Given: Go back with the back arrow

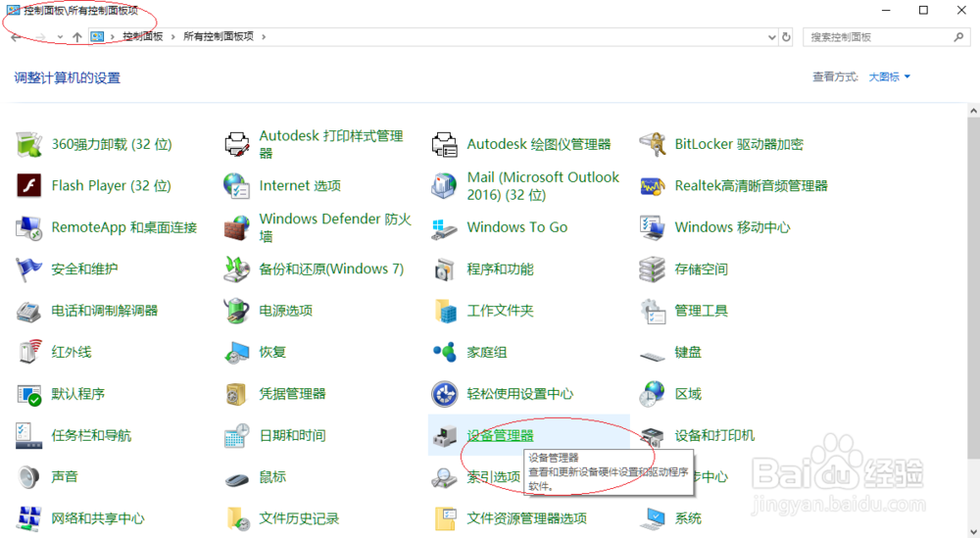Looking at the screenshot, I should pyautogui.click(x=17, y=37).
